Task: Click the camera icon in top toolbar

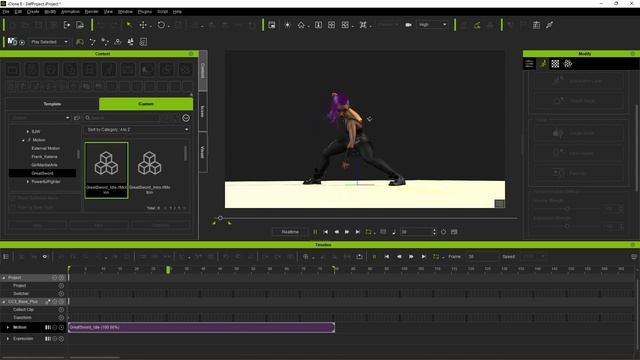Action: click(x=408, y=25)
